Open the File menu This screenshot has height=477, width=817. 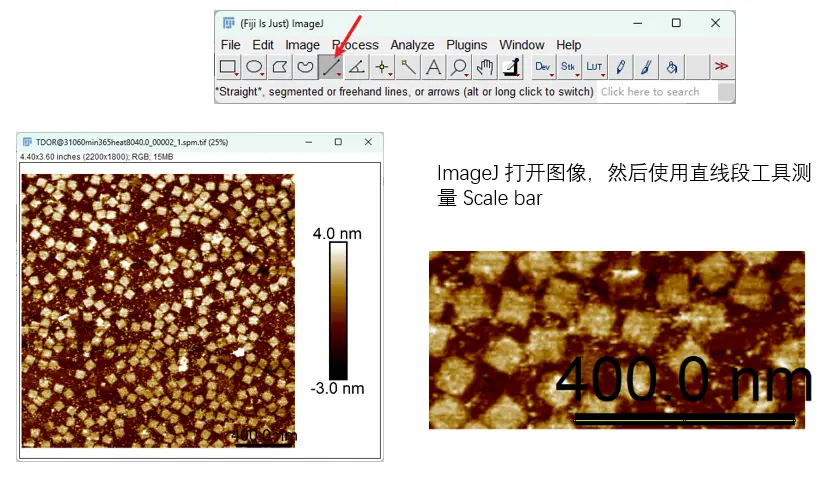coord(230,45)
